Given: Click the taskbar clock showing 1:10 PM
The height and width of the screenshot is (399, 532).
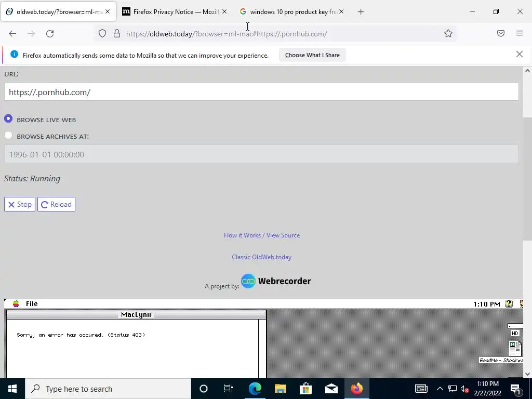Looking at the screenshot, I should point(487,389).
